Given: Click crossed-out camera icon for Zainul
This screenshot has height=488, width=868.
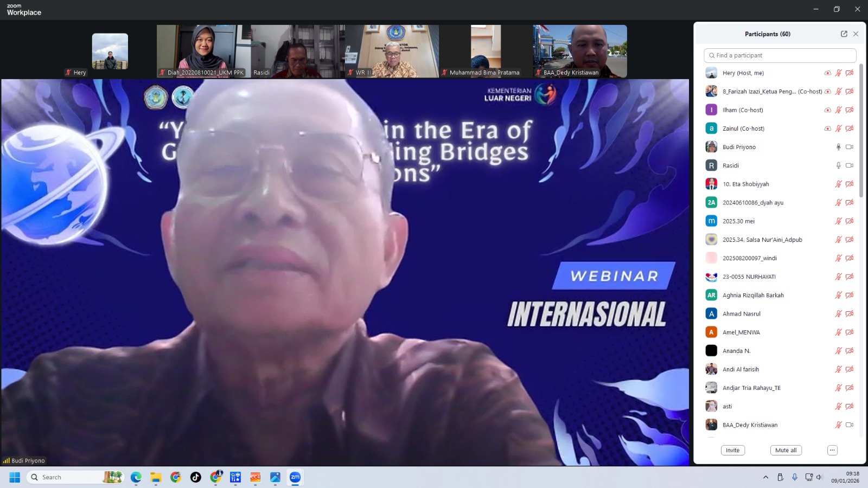Looking at the screenshot, I should pyautogui.click(x=850, y=129).
